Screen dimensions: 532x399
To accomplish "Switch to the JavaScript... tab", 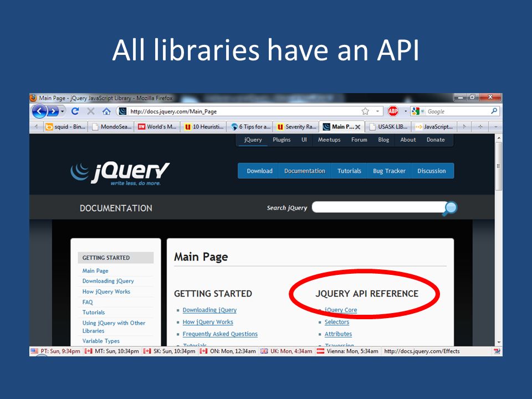I will click(434, 126).
